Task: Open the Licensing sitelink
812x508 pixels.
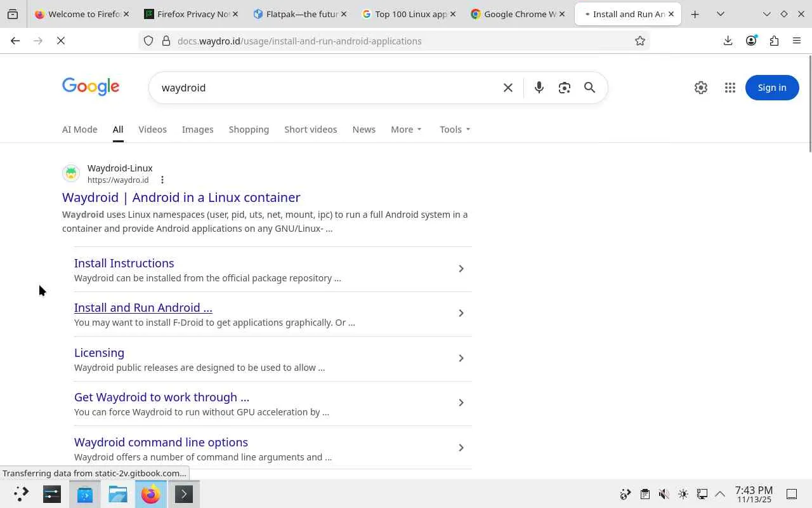Action: coord(100,352)
